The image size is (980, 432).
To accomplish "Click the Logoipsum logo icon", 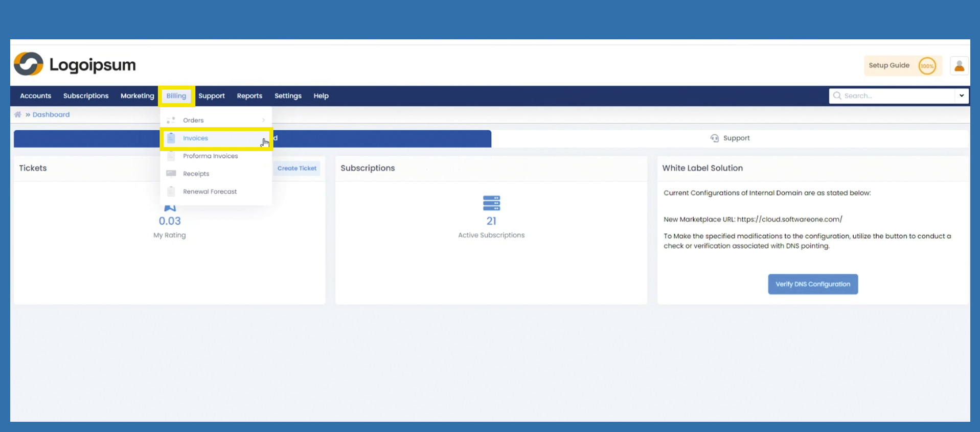I will click(29, 64).
